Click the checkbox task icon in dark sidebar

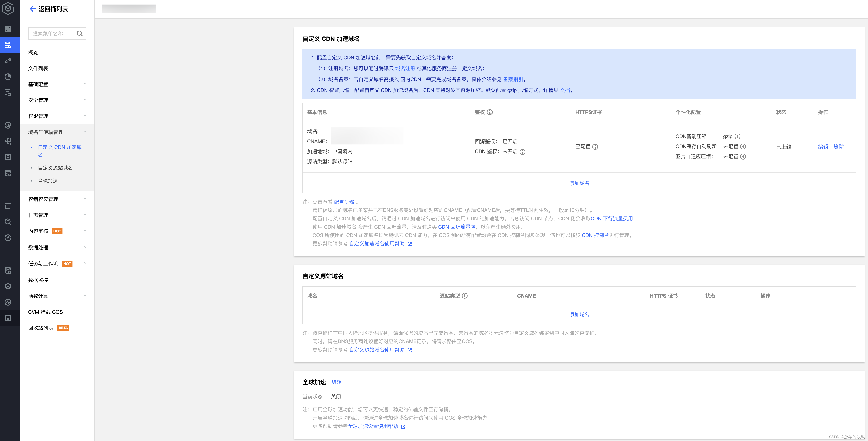(x=8, y=157)
